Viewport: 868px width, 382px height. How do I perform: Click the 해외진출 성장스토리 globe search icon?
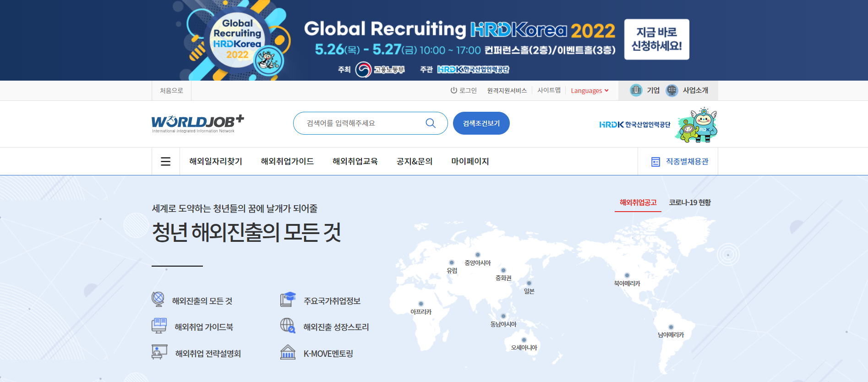coord(288,326)
